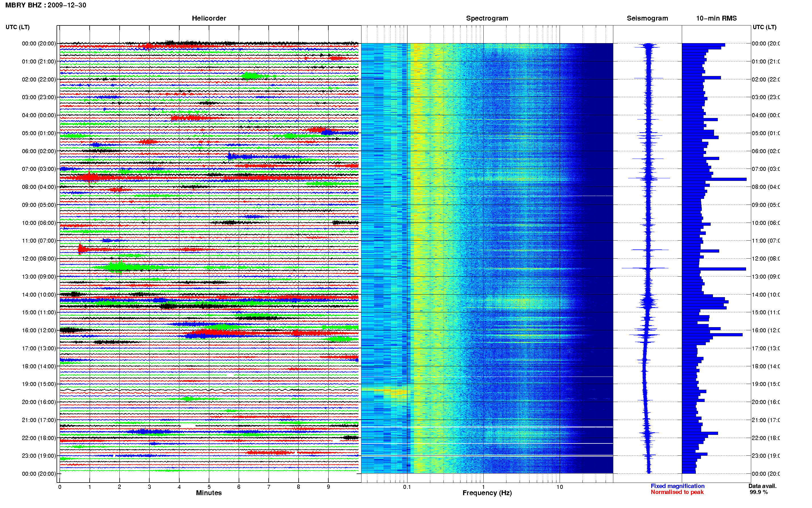
Task: Click Helicorder time label 16:00 (12:00)
Action: [39, 330]
